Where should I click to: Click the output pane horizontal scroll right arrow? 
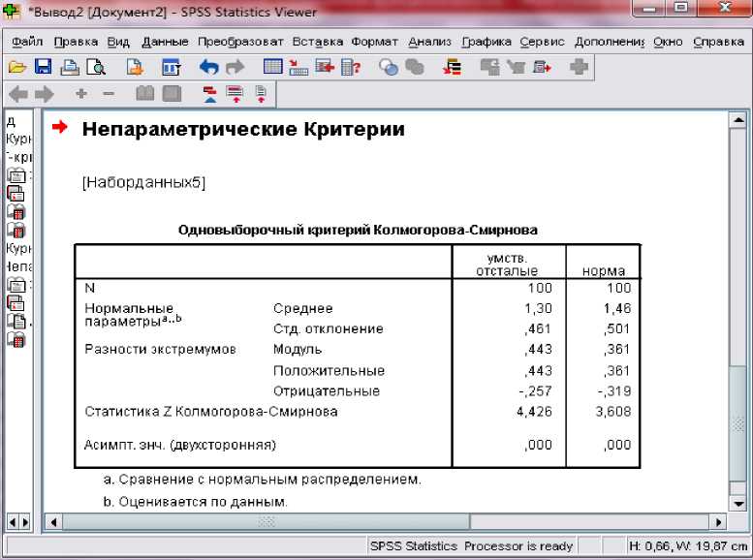pyautogui.click(x=718, y=521)
